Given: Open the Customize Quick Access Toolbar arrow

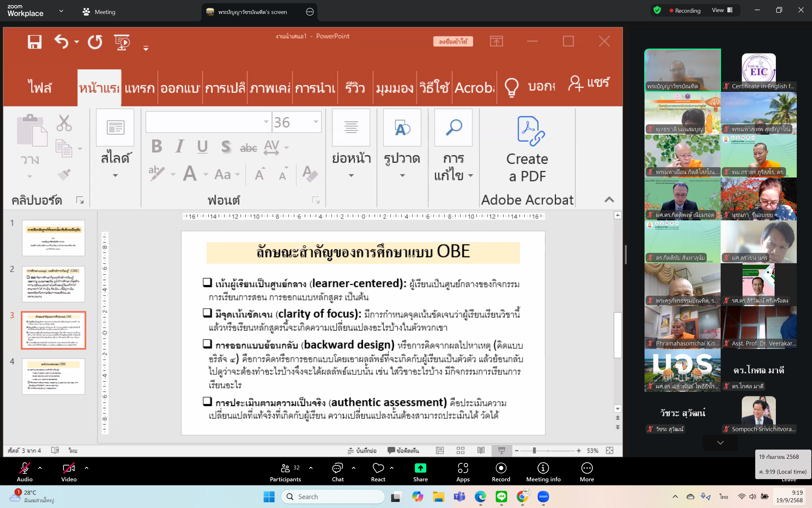Looking at the screenshot, I should 146,49.
